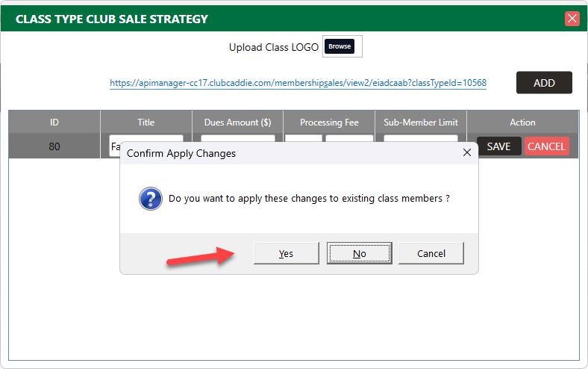
Task: Open the membershipsales apimanager link
Action: pyautogui.click(x=298, y=83)
